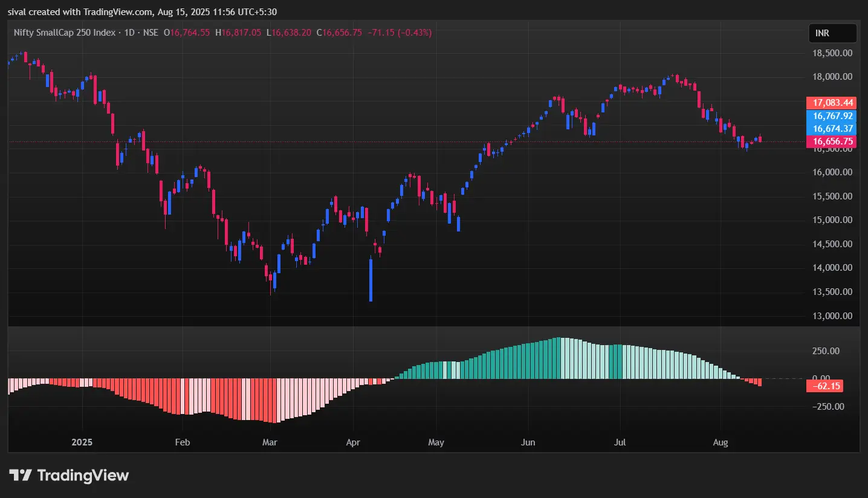Click the 2025 label on time axis
Image resolution: width=868 pixels, height=498 pixels.
pos(82,442)
